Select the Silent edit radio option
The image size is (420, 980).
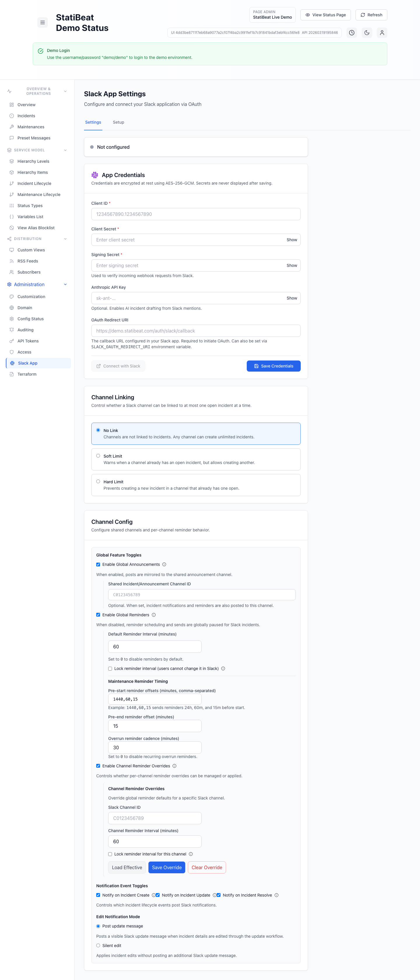(98, 945)
